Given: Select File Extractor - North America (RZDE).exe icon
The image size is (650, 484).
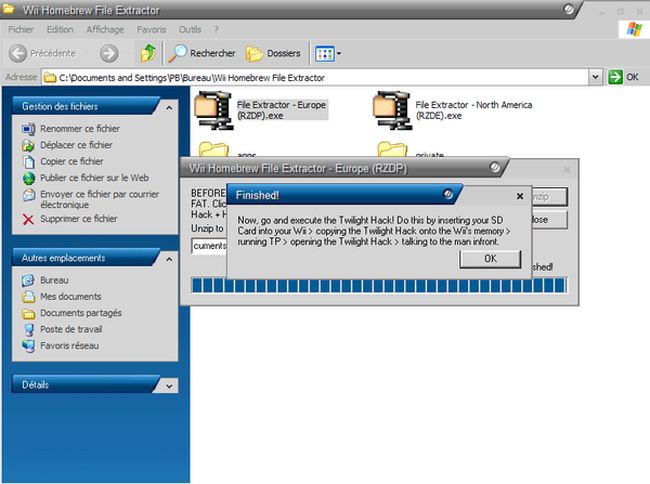Looking at the screenshot, I should click(x=392, y=110).
